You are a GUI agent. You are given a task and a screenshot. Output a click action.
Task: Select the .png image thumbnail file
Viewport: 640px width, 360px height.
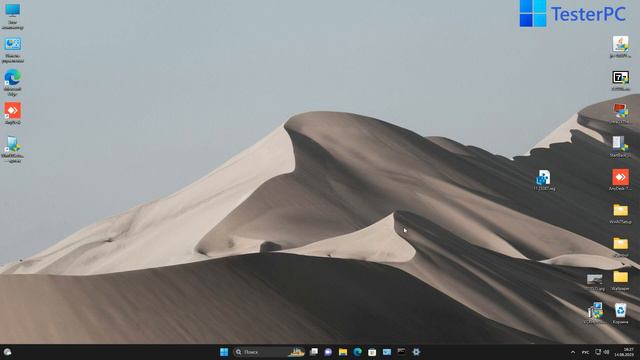point(594,282)
